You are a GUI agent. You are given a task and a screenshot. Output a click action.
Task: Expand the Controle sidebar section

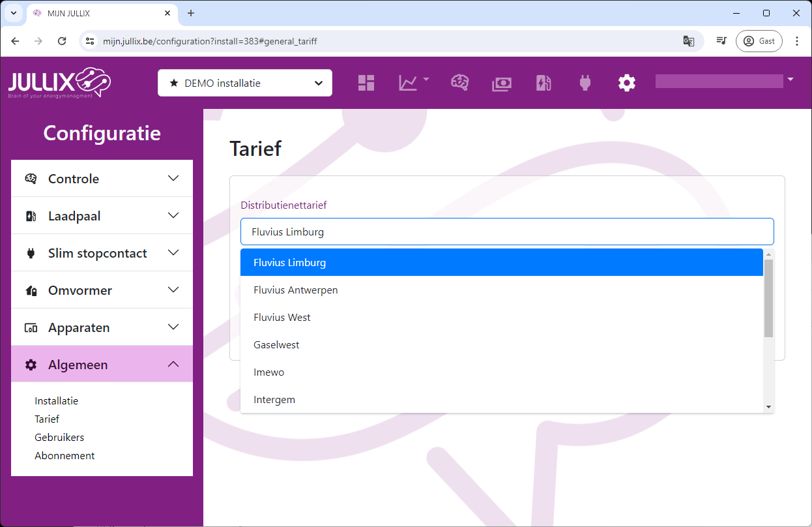coord(102,179)
